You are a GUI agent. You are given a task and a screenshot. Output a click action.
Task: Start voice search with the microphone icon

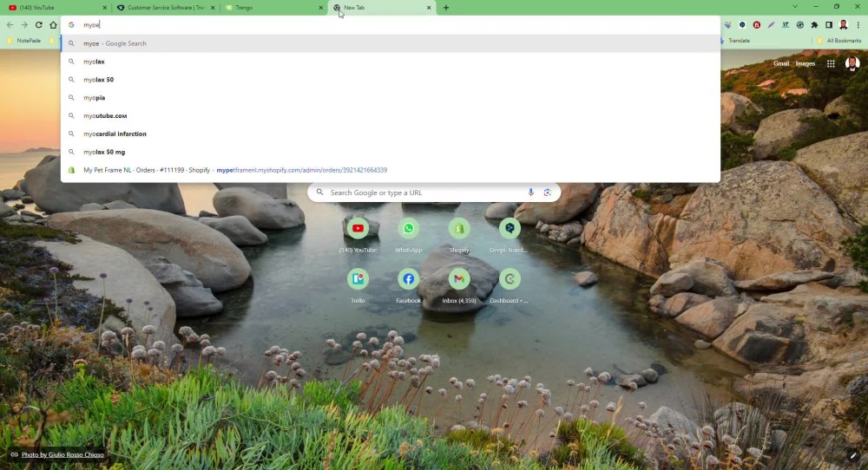(x=530, y=193)
